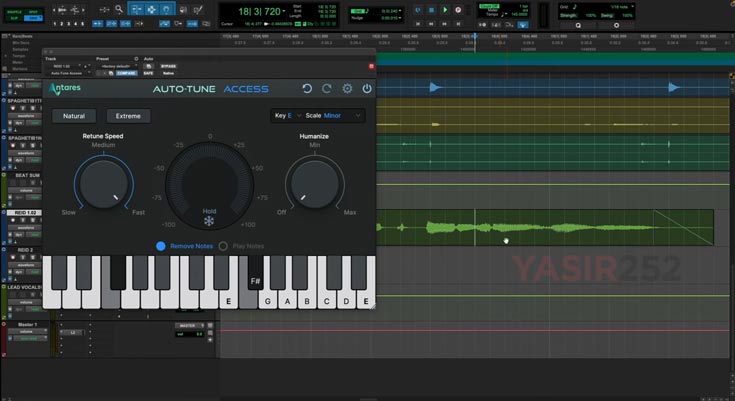Select zoom preset 3
This screenshot has height=401, width=735.
(68, 23)
